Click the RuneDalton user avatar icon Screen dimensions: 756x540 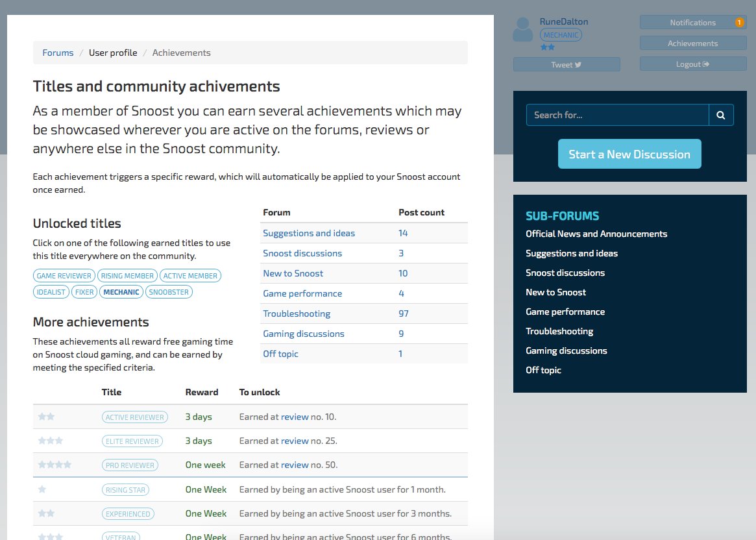pyautogui.click(x=522, y=29)
